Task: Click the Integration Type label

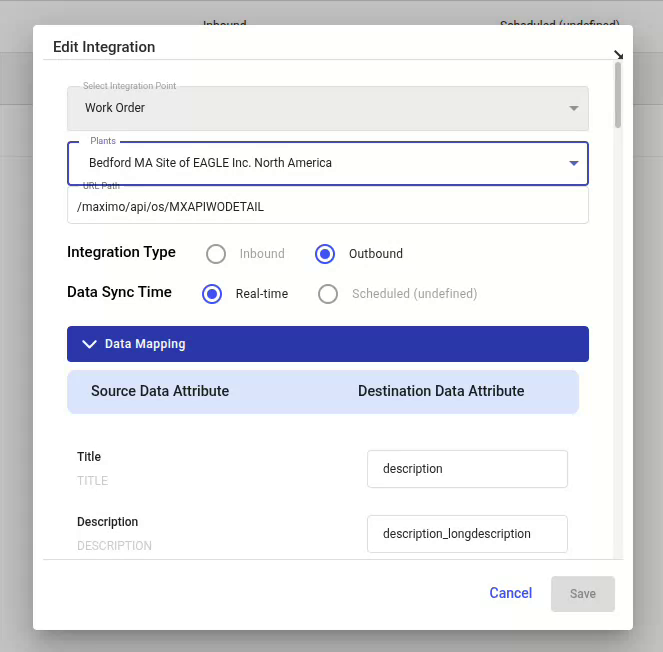Action: 121,252
